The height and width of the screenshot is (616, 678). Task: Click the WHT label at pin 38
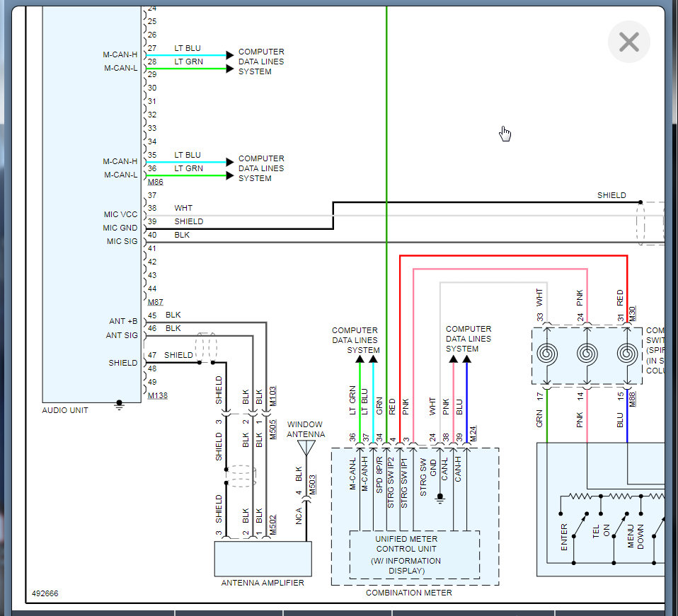(x=183, y=208)
